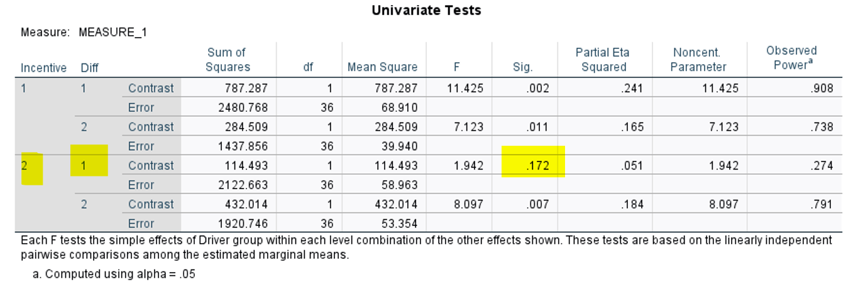Viewport: 868px width, 289px height.
Task: Select the partial eta squared value .241
Action: [632, 89]
